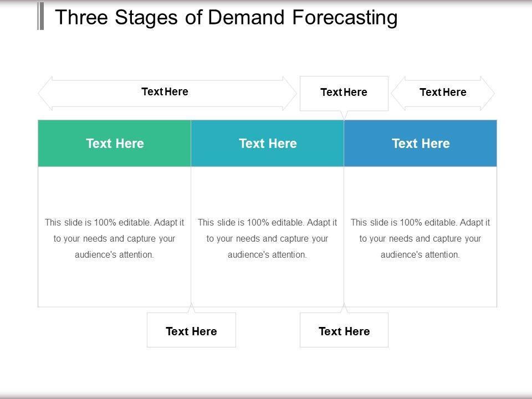Select the right arrowhead of the small arrow
Screen dimensions: 532x399
coord(488,93)
